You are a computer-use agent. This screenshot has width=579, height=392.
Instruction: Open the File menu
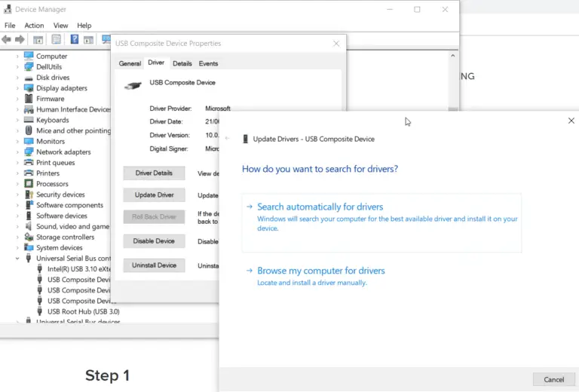pos(10,26)
